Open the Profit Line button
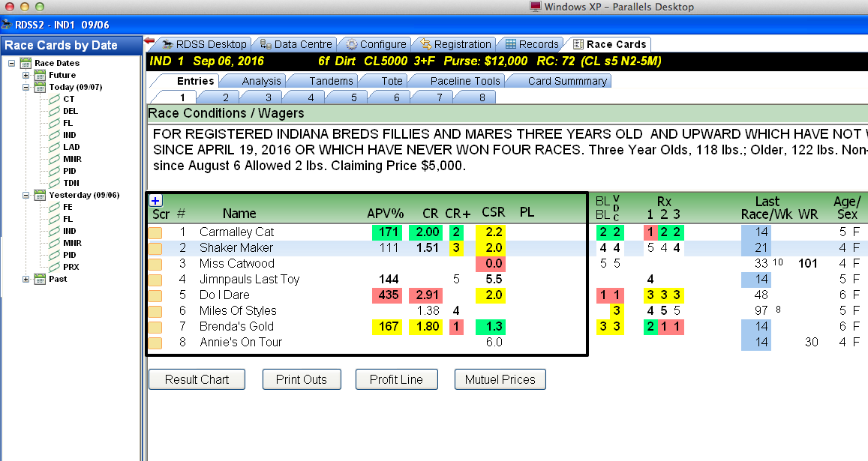Screen dimensions: 868x461 (x=396, y=379)
